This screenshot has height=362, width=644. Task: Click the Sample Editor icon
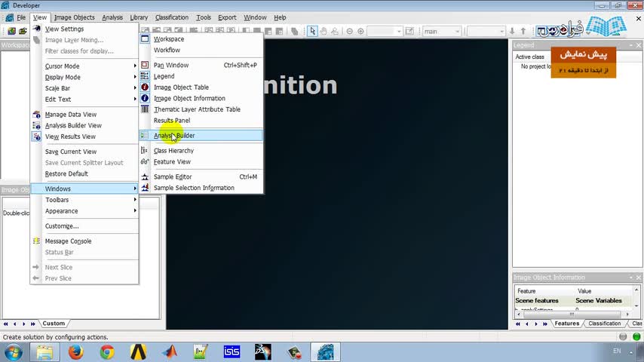coord(145,176)
